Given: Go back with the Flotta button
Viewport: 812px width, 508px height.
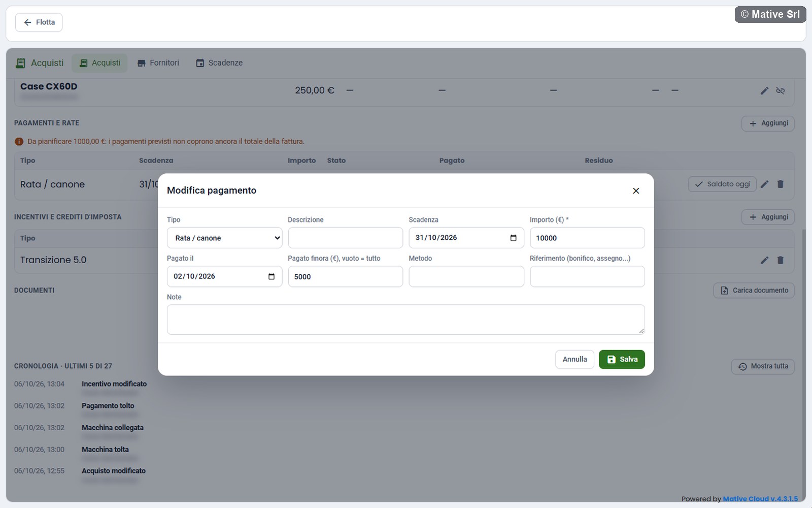Looking at the screenshot, I should (x=39, y=22).
